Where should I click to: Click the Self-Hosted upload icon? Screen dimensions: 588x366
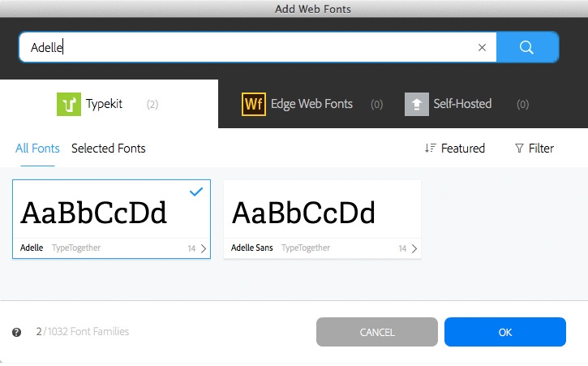pyautogui.click(x=417, y=104)
